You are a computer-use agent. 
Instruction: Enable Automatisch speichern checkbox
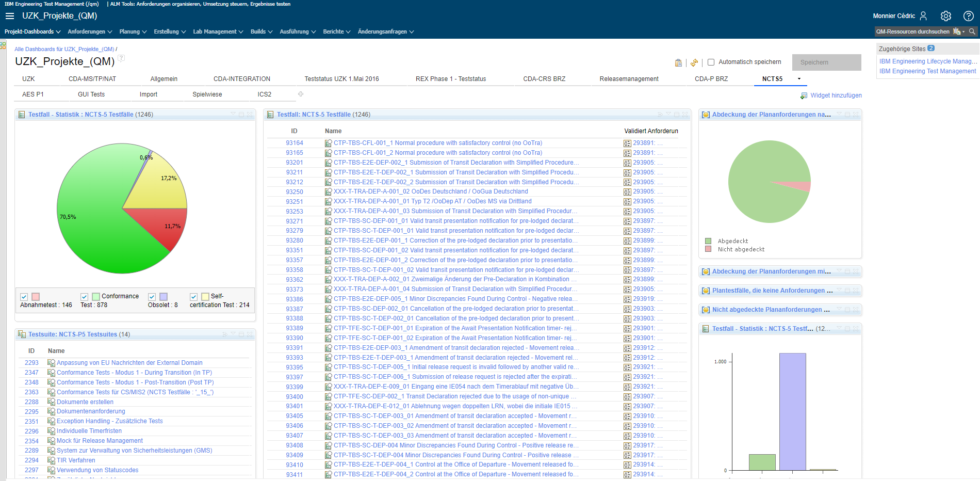(x=711, y=62)
